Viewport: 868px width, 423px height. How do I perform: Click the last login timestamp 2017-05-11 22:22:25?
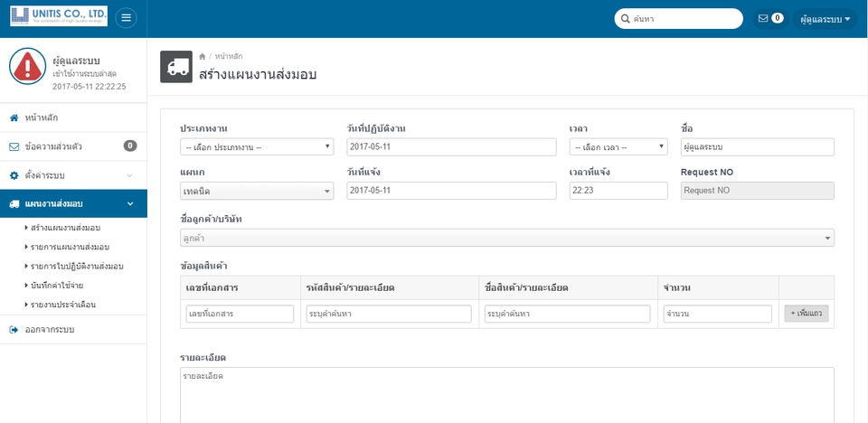coord(90,87)
